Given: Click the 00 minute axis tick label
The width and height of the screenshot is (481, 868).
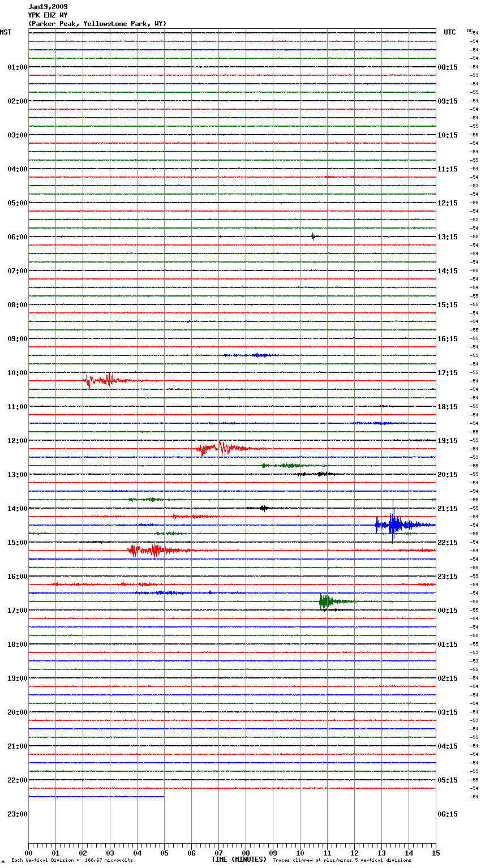Looking at the screenshot, I should (x=28, y=853).
